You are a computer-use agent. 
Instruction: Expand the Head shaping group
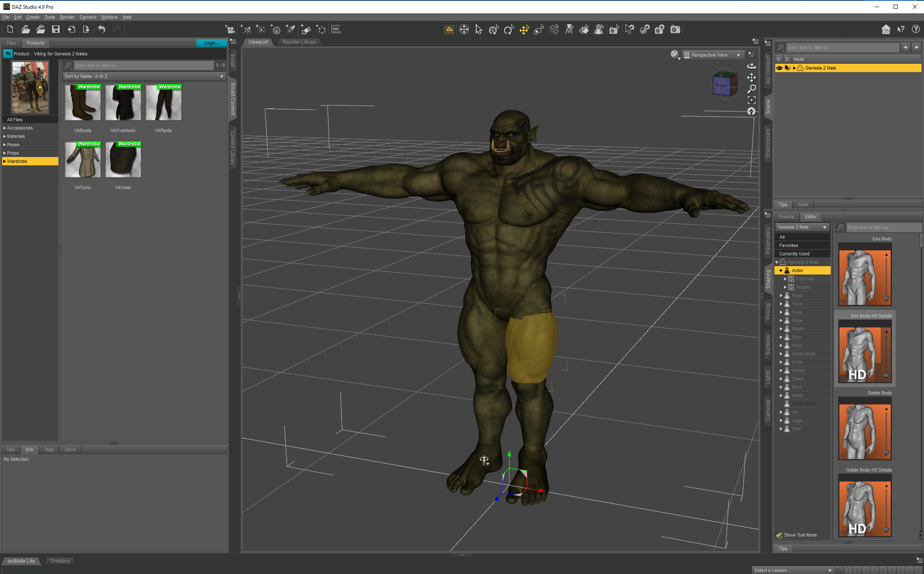(781, 295)
